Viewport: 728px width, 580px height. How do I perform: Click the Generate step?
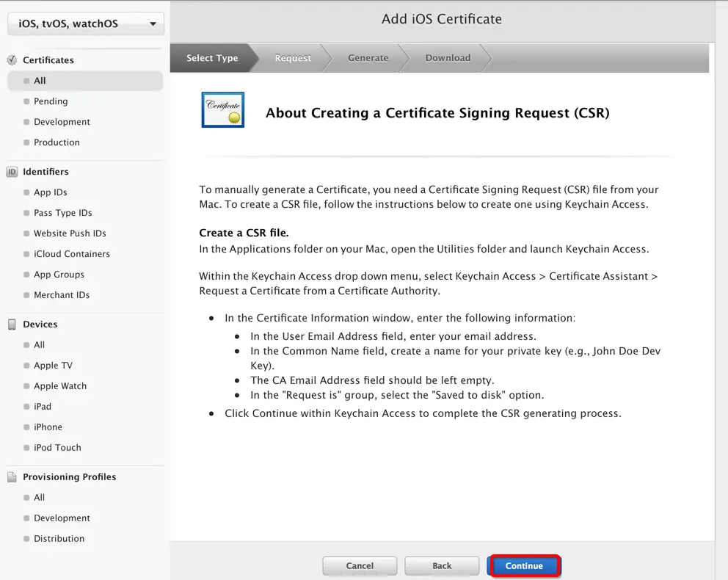click(368, 58)
